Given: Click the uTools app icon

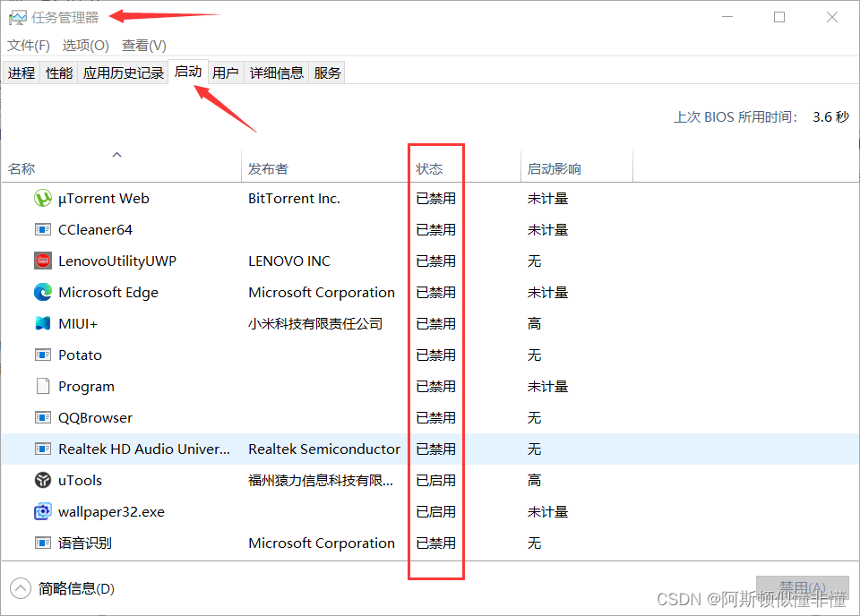Looking at the screenshot, I should pos(43,480).
